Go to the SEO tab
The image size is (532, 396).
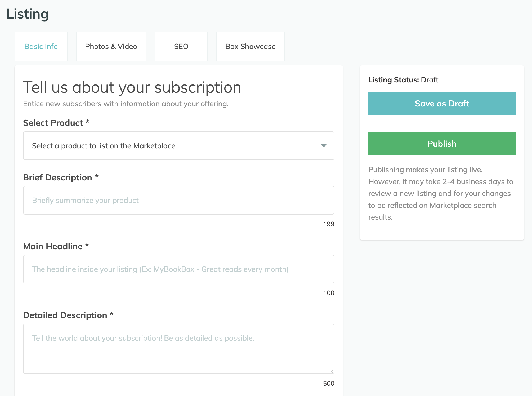point(181,46)
